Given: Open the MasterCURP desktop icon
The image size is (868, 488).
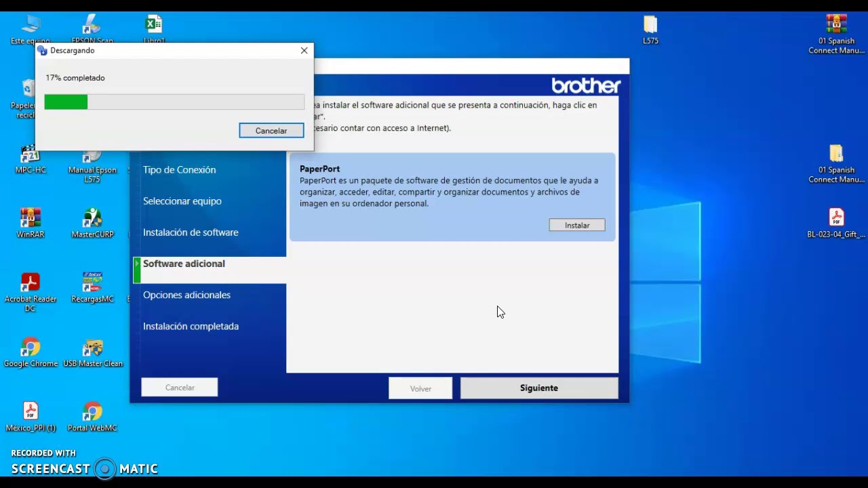Looking at the screenshot, I should 92,224.
